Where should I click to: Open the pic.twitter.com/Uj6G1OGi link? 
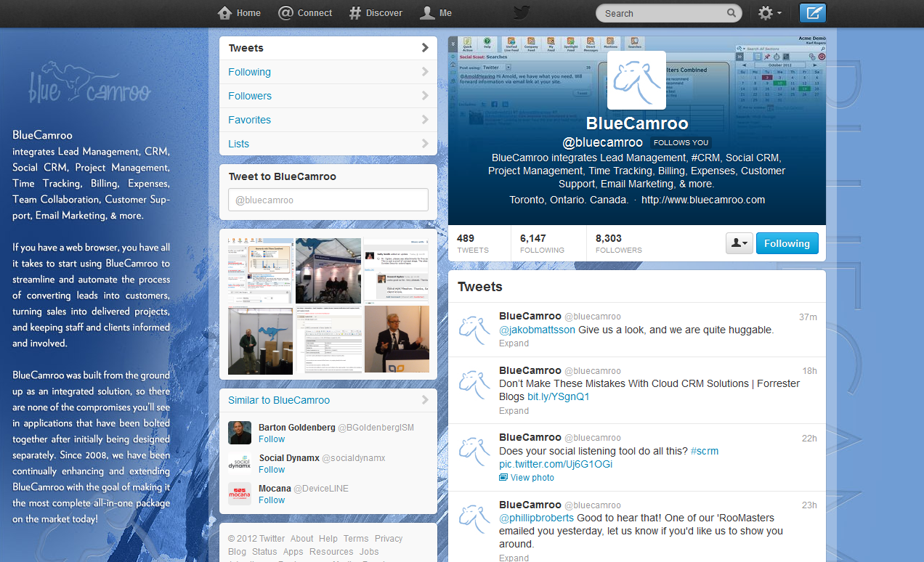pyautogui.click(x=556, y=464)
